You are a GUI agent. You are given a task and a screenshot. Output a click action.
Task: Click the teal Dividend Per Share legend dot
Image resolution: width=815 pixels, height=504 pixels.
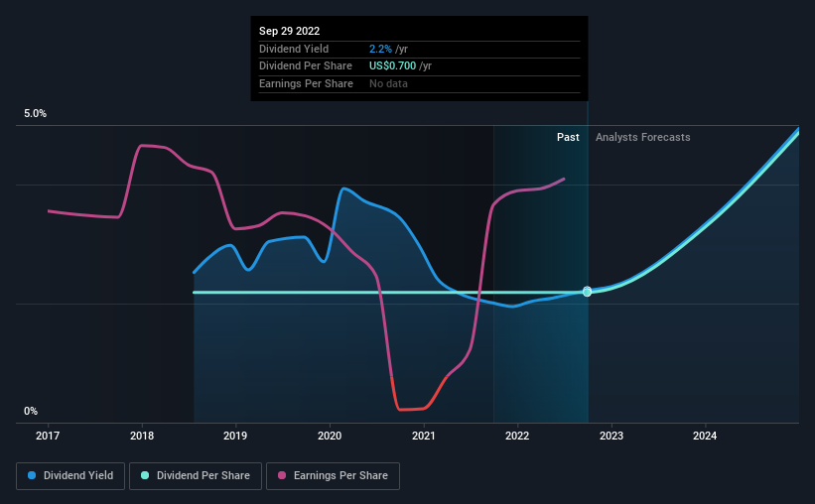tap(145, 475)
